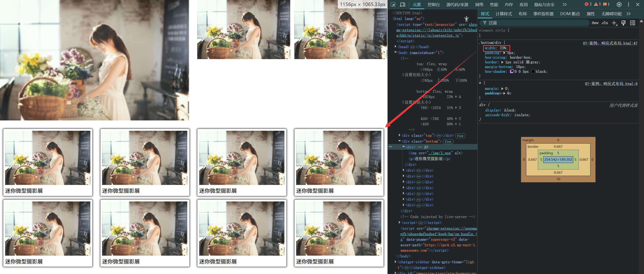Click the red error count badge
The height and width of the screenshot is (274, 644).
pyautogui.click(x=588, y=4)
